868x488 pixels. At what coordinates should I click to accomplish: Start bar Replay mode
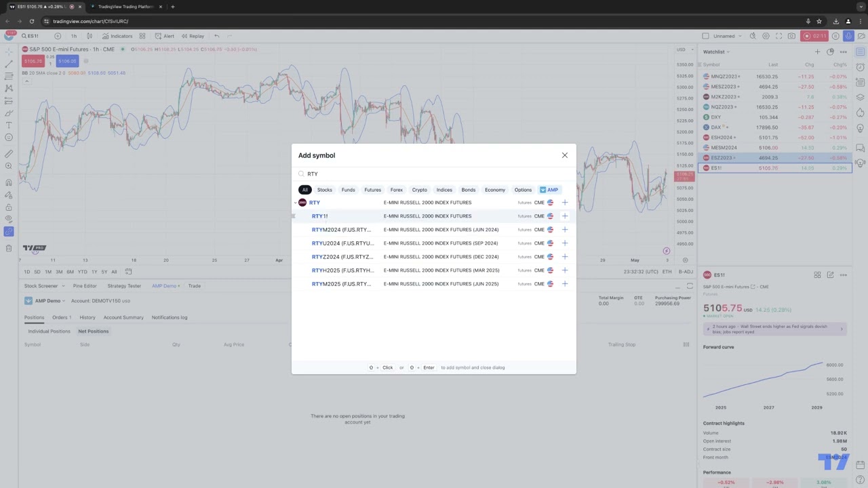click(x=193, y=36)
